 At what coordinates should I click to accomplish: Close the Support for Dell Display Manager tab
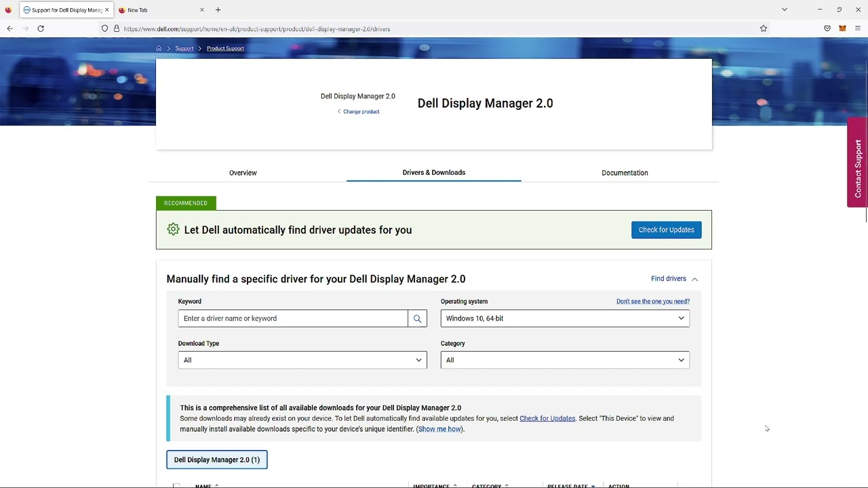click(106, 10)
